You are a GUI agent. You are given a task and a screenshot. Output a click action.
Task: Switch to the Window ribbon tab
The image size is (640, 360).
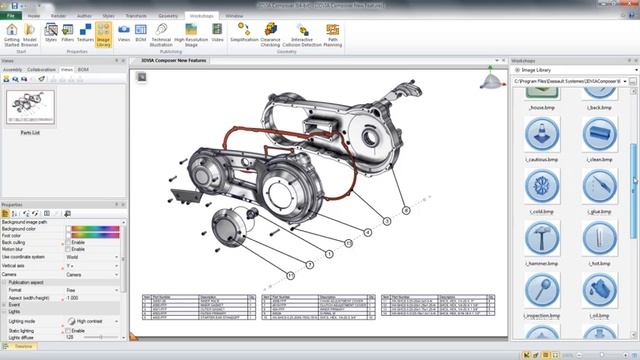234,16
